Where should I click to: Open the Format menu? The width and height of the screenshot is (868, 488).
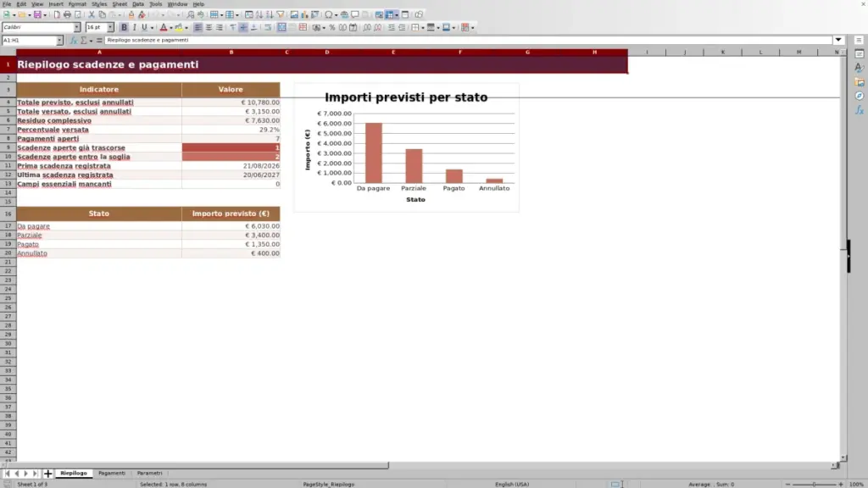coord(77,4)
